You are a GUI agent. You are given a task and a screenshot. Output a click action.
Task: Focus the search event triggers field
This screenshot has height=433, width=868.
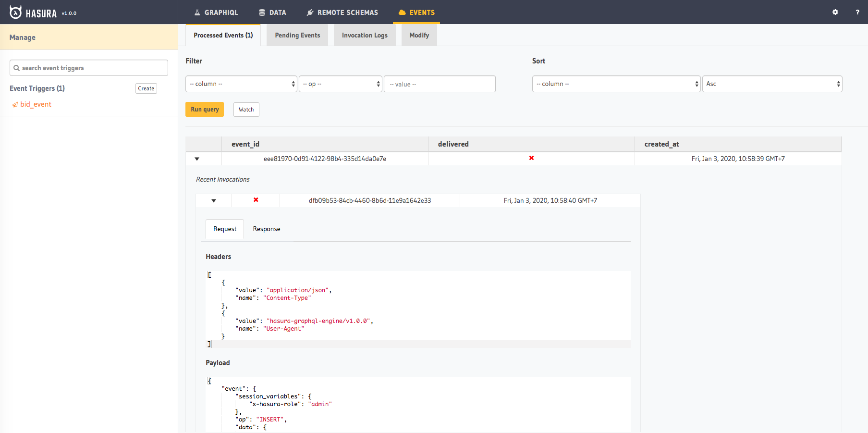click(x=89, y=68)
